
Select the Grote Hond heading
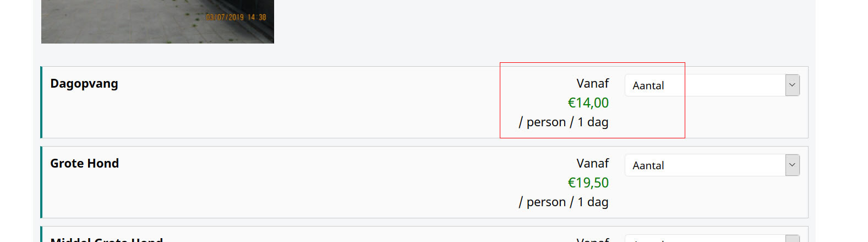tap(85, 164)
